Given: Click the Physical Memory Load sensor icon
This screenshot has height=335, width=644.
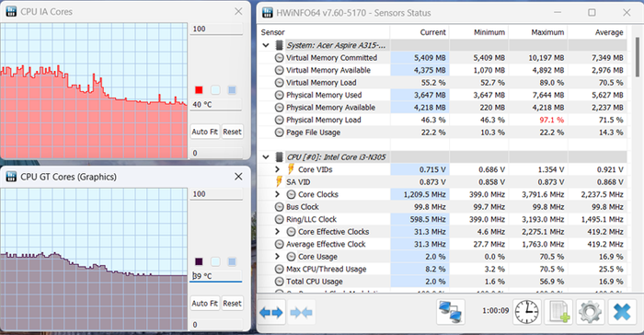Looking at the screenshot, I should [x=280, y=120].
